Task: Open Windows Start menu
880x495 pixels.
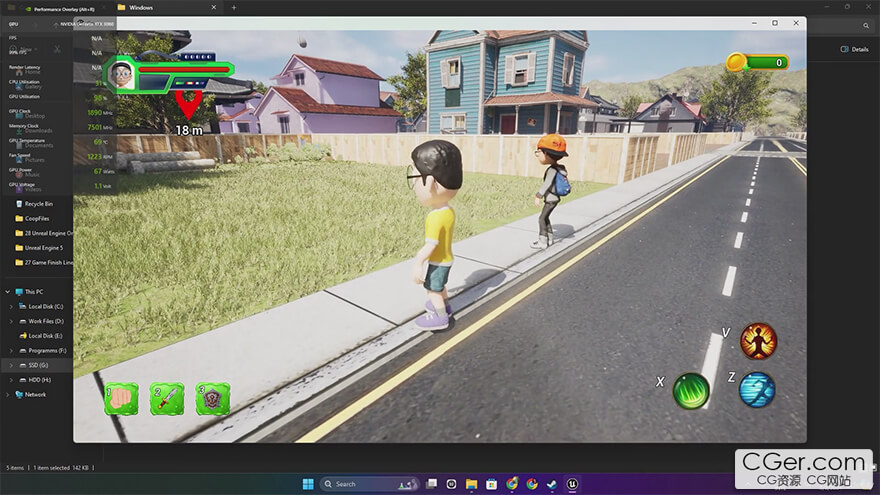Action: pos(308,484)
